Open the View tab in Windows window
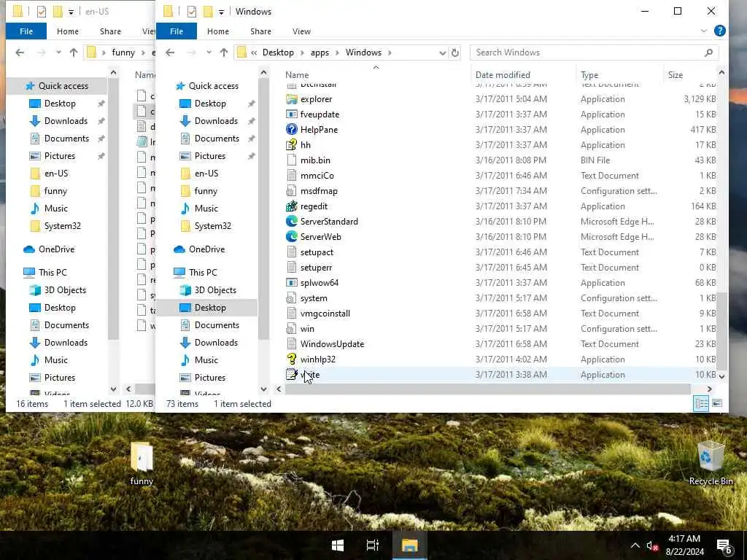Viewport: 747px width, 560px height. click(x=301, y=31)
